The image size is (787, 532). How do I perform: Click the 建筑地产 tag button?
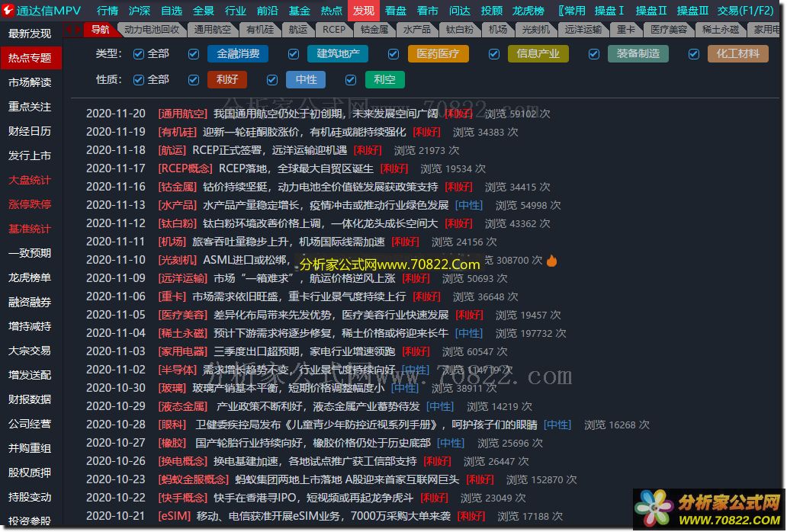338,53
